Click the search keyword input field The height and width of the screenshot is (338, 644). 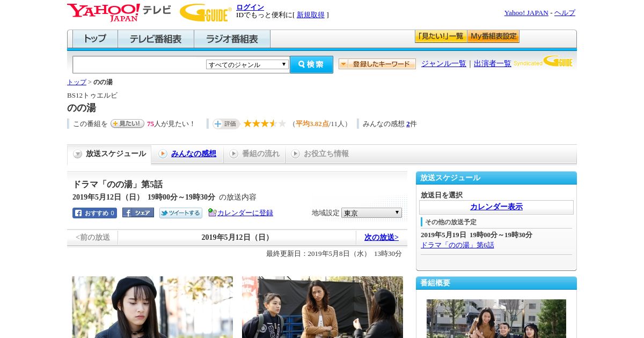point(139,64)
